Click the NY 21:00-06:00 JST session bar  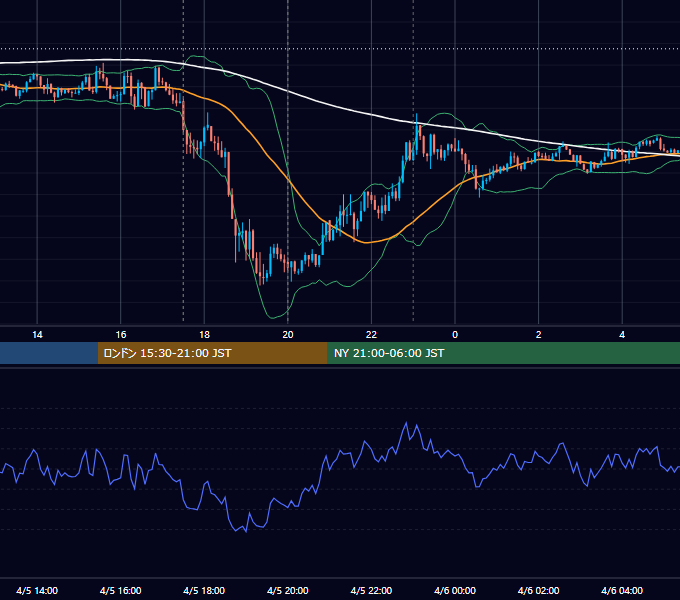click(x=503, y=353)
